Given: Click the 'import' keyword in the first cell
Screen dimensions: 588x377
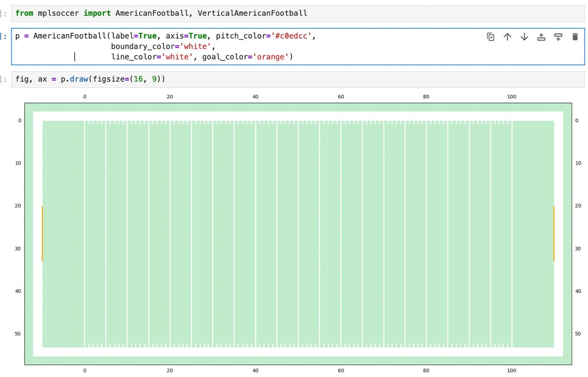Looking at the screenshot, I should [97, 13].
